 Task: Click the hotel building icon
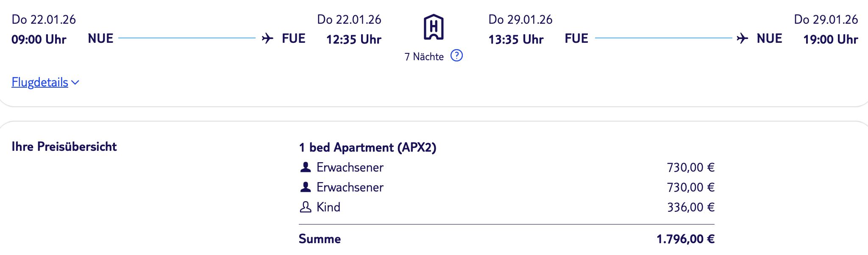coord(434,27)
